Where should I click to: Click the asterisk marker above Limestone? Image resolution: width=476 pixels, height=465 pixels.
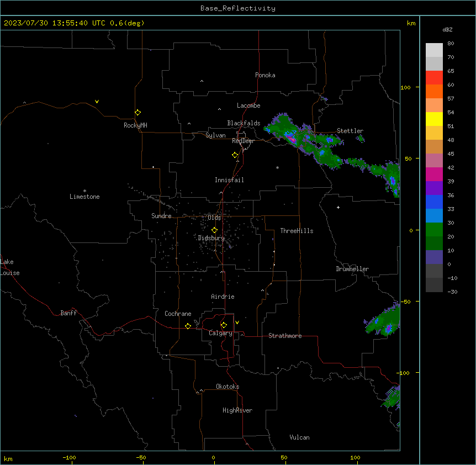(x=84, y=191)
